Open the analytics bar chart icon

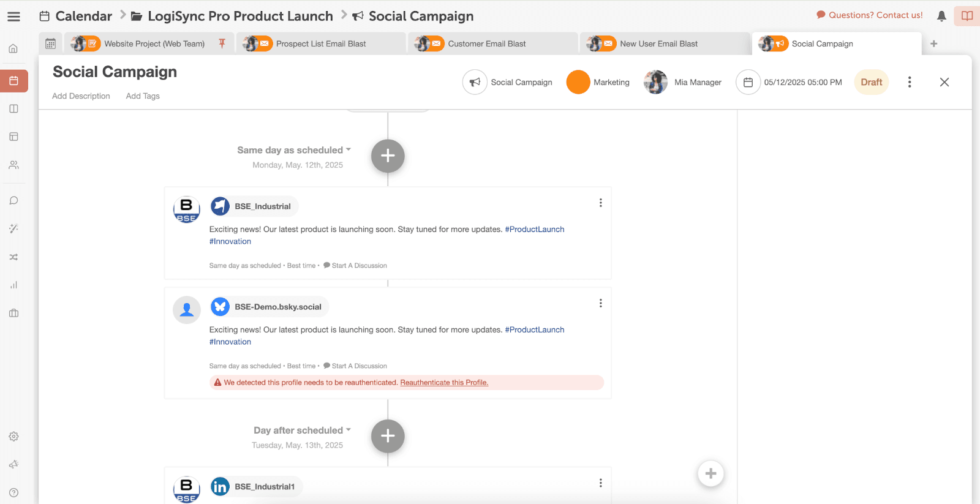tap(13, 285)
